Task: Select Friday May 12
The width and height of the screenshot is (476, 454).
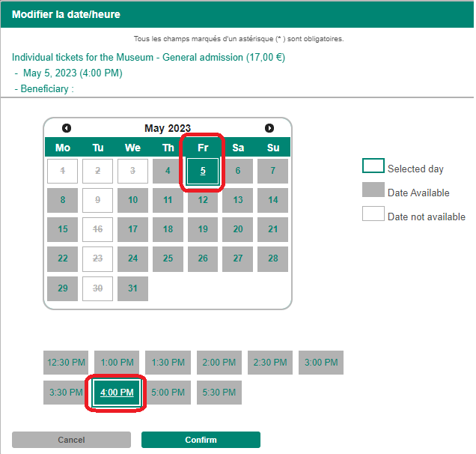Action: click(203, 200)
